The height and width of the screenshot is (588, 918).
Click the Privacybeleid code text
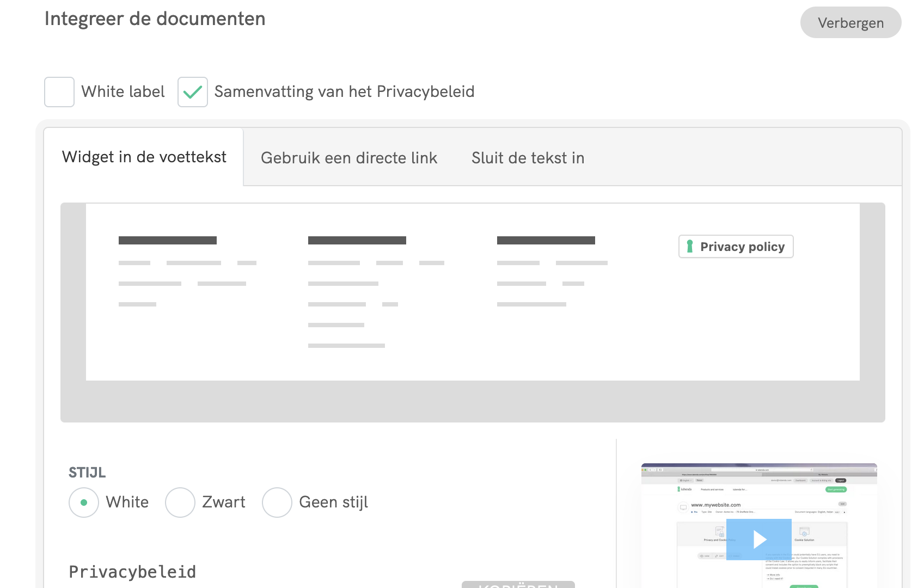tap(132, 572)
